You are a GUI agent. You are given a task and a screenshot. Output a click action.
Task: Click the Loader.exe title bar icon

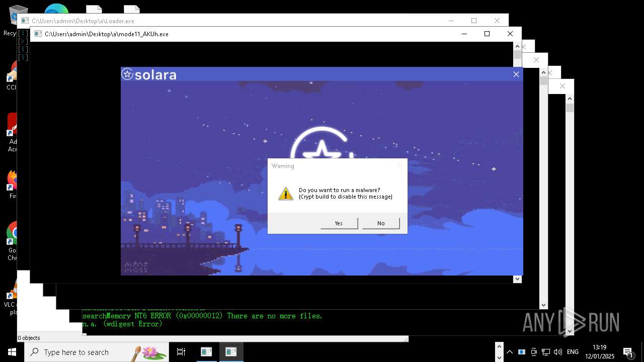click(25, 21)
